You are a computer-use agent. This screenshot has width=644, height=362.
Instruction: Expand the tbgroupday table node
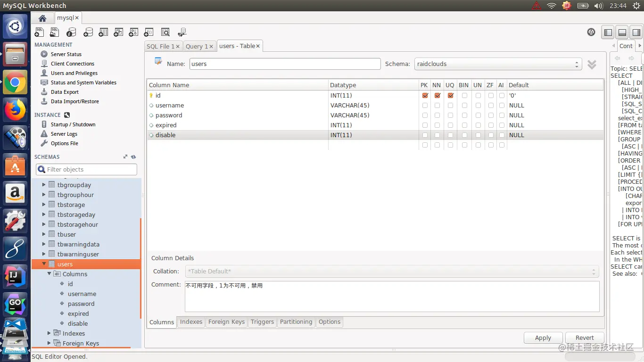tap(44, 185)
